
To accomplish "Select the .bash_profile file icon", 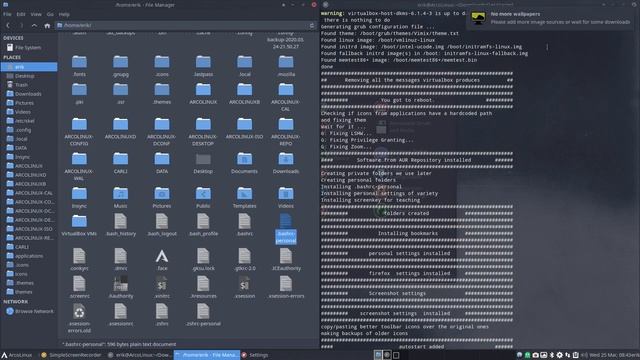I will (203, 222).
